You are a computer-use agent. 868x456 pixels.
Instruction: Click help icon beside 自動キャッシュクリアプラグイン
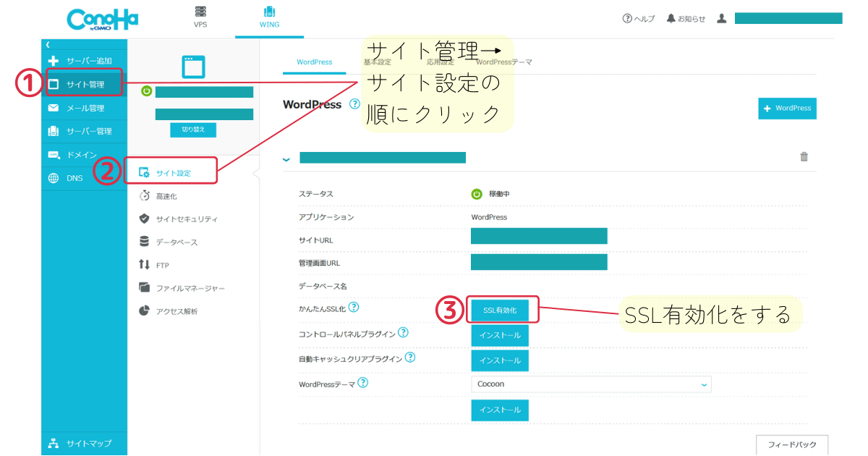point(409,358)
